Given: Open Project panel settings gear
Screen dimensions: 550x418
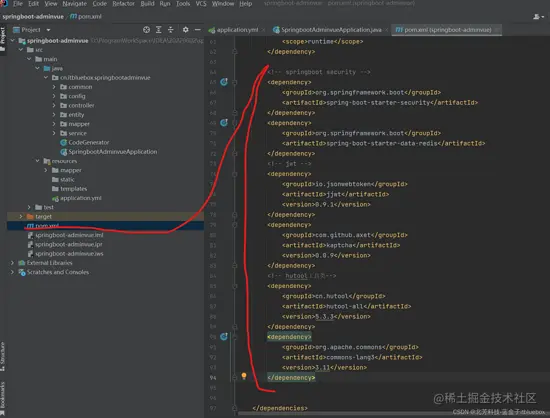Looking at the screenshot, I should click(186, 30).
